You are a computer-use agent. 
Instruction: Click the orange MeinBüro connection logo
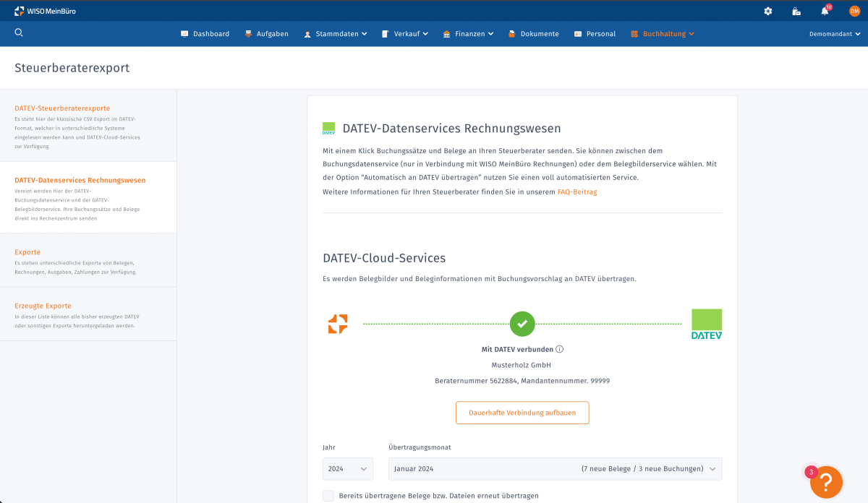pyautogui.click(x=338, y=324)
